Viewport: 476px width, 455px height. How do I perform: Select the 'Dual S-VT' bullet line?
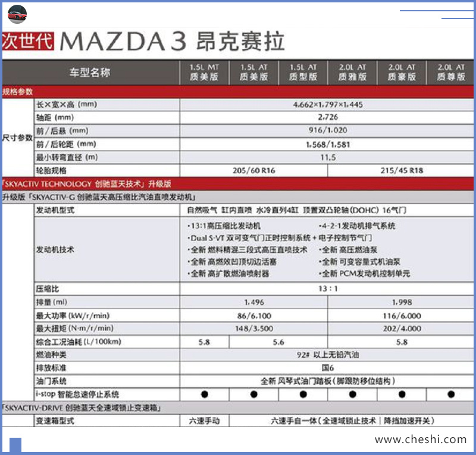(x=280, y=238)
